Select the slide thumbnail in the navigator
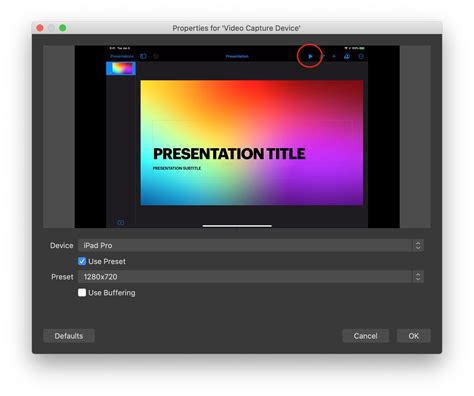The height and width of the screenshot is (396, 474). [x=121, y=68]
